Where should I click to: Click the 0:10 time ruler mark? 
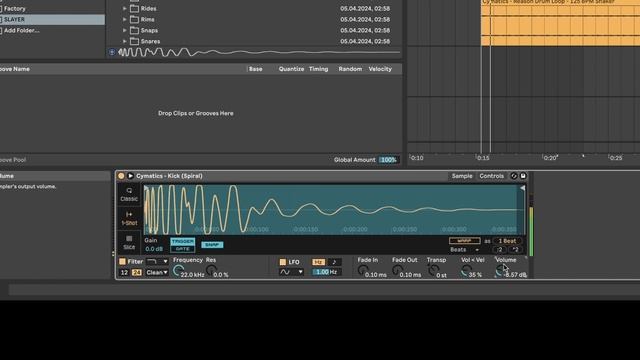click(417, 158)
